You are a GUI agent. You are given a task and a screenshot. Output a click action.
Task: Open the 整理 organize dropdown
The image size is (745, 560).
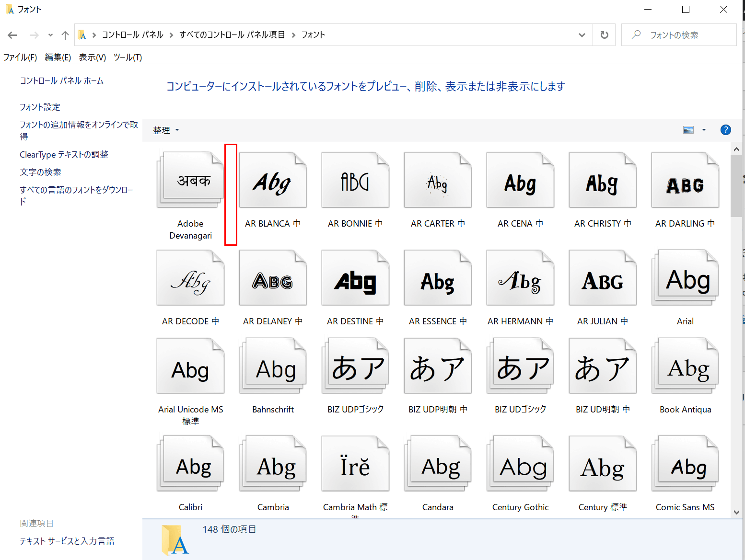click(166, 130)
